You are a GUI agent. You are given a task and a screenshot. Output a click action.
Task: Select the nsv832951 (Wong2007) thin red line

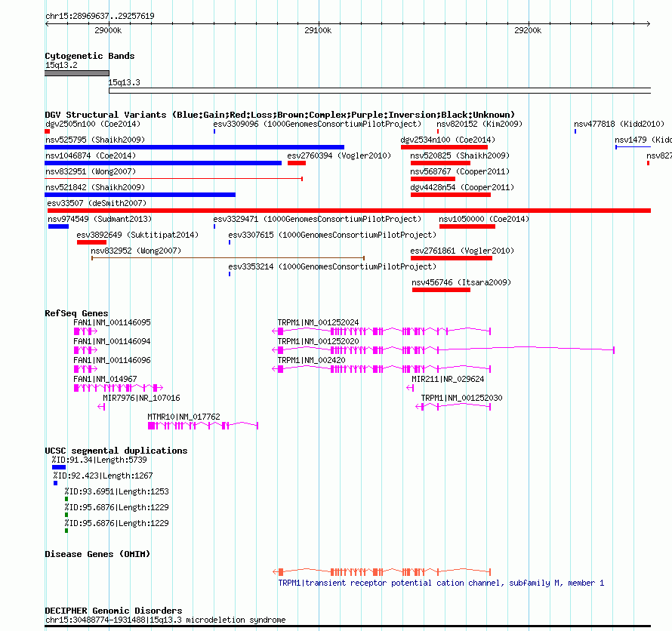coord(174,179)
